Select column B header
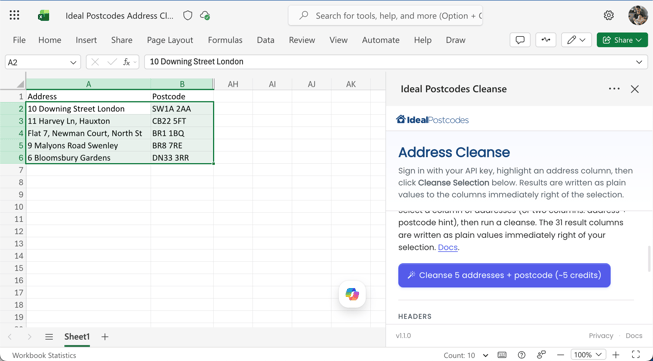Image resolution: width=653 pixels, height=361 pixels. tap(182, 84)
